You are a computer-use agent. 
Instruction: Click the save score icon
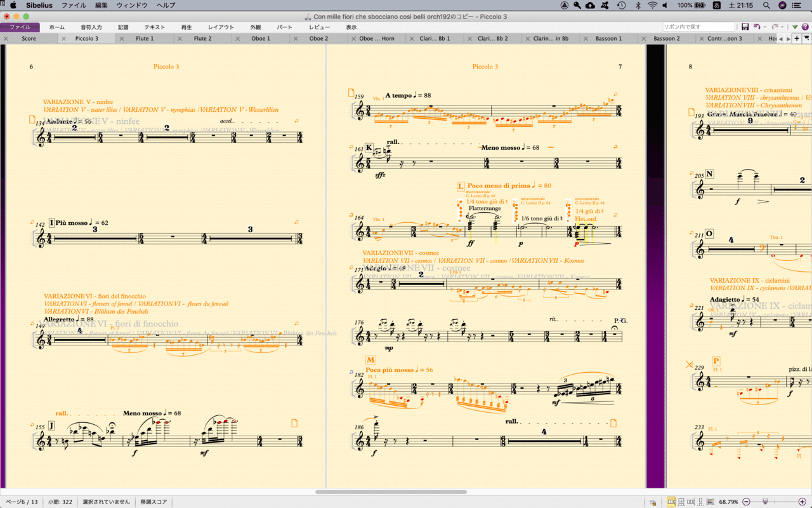click(x=745, y=27)
